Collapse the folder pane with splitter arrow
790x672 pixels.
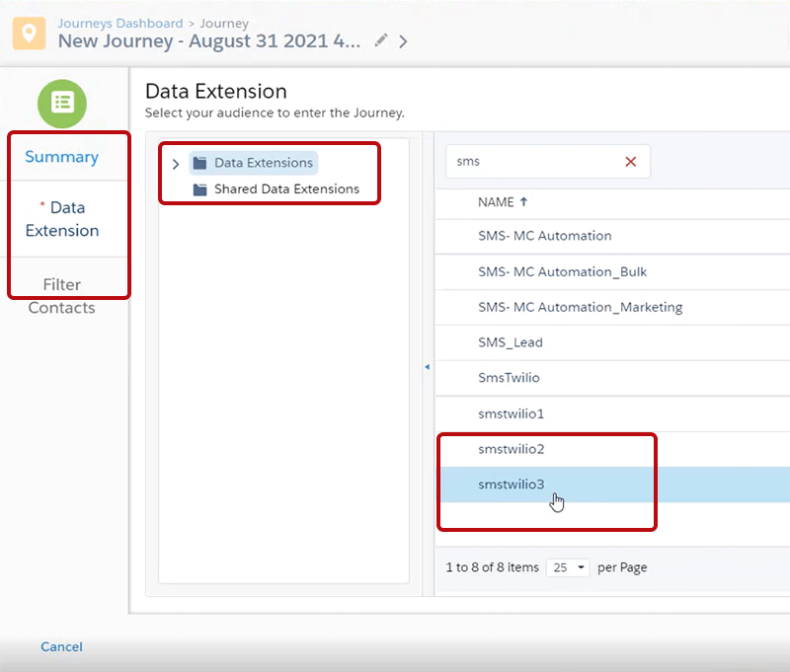point(427,367)
